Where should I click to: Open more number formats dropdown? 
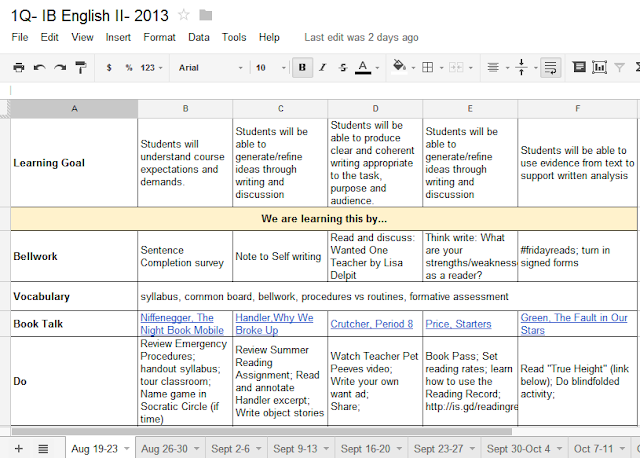[x=151, y=68]
